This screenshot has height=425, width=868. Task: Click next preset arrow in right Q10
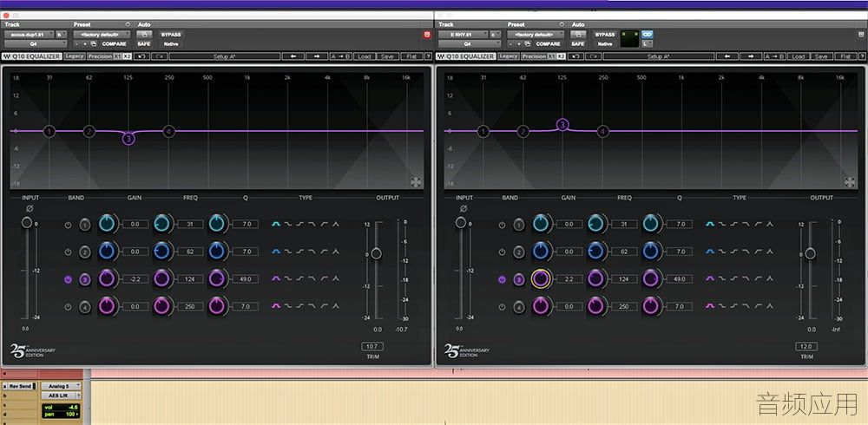(x=751, y=56)
